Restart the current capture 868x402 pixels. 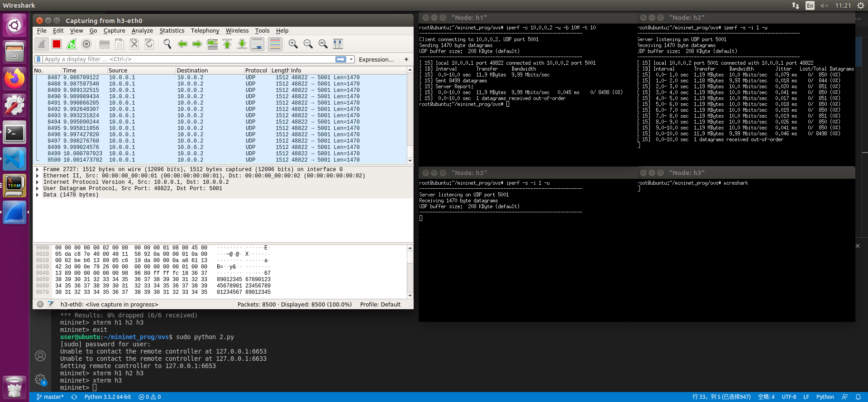click(72, 44)
